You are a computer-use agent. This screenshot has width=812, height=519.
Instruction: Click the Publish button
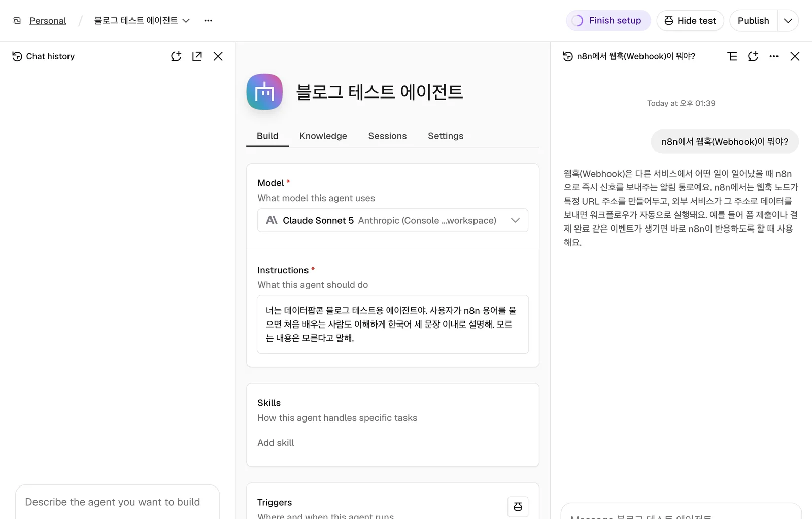(753, 21)
